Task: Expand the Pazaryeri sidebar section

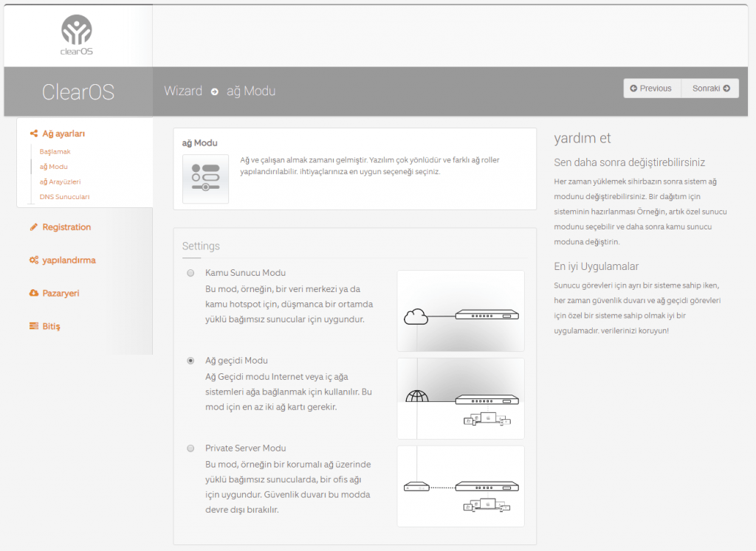Action: tap(61, 293)
